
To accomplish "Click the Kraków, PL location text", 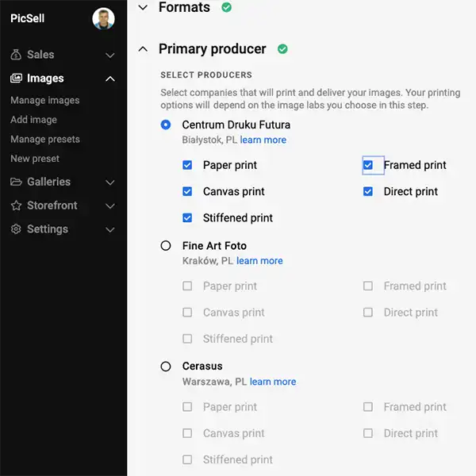I will (208, 261).
